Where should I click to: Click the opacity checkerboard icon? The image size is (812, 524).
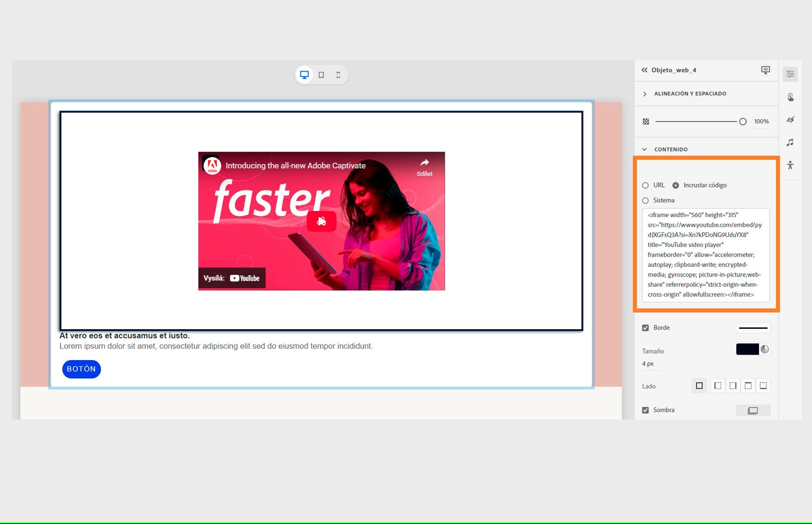pyautogui.click(x=646, y=121)
